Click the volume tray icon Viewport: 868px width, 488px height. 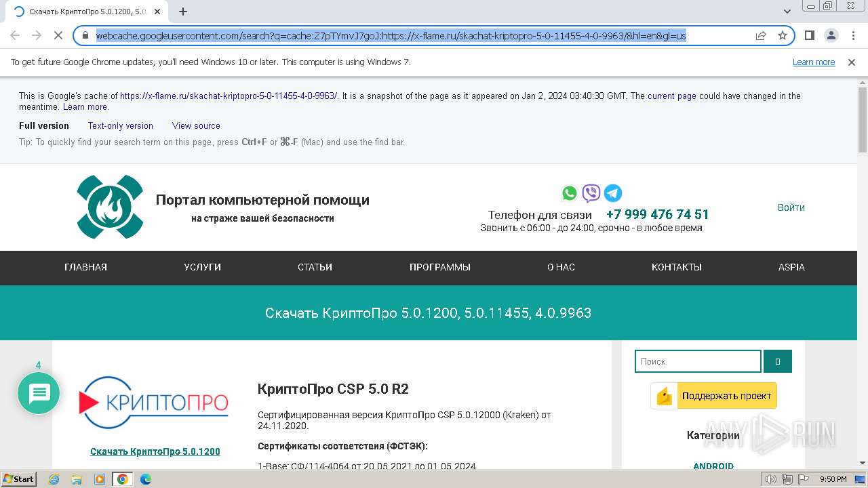tap(771, 479)
